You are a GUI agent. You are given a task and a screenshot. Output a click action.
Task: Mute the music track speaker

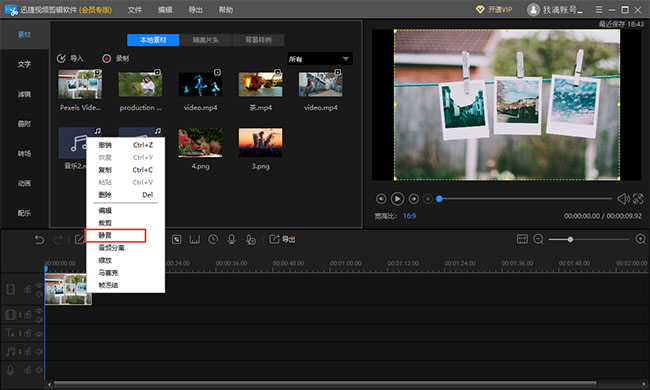[x=39, y=351]
